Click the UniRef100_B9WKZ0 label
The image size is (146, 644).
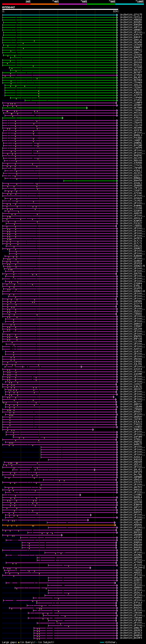[x=131, y=429]
